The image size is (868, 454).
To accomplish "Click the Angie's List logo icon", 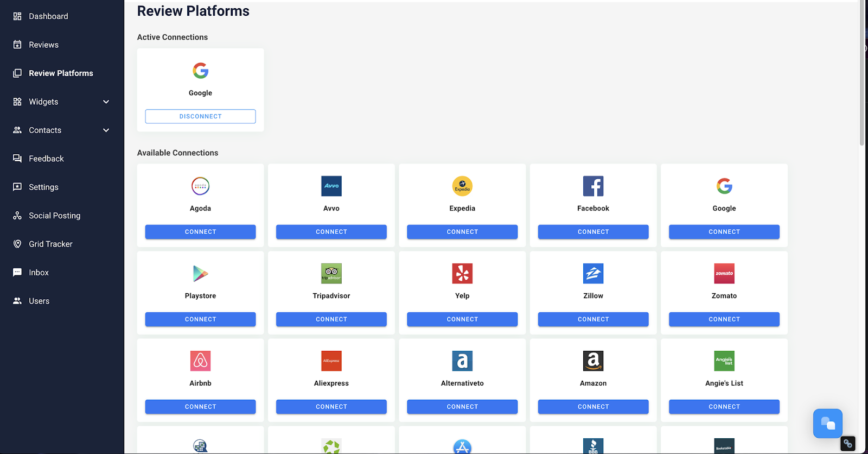I will [x=724, y=361].
